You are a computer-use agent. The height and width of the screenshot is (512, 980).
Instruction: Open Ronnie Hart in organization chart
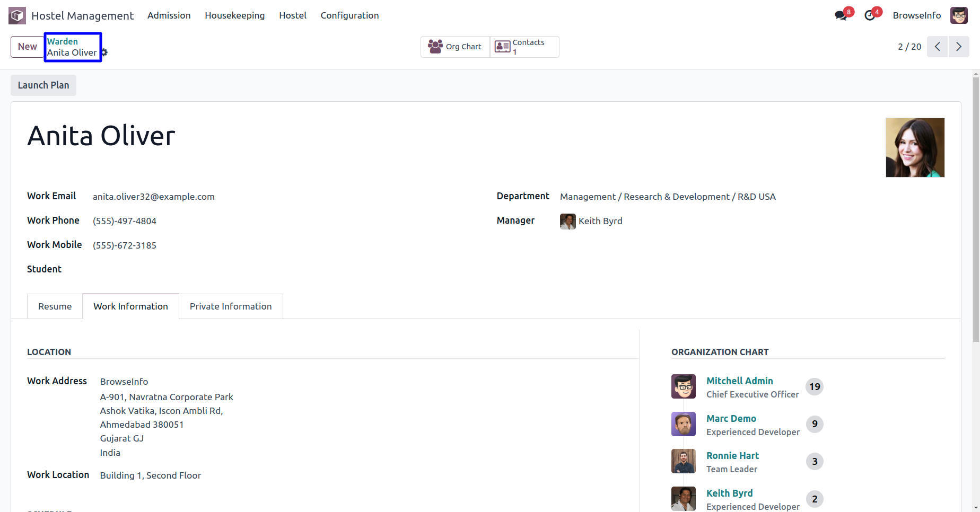pos(732,456)
